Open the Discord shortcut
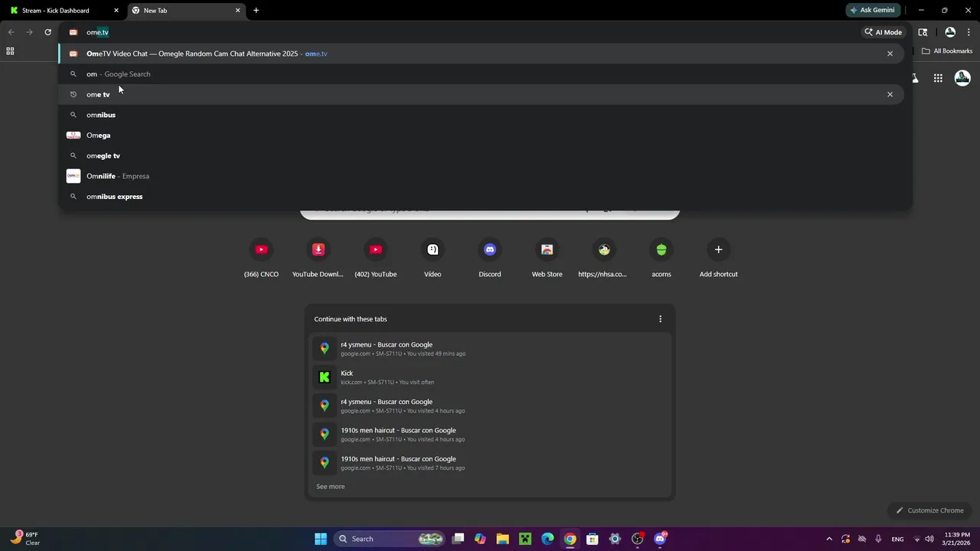The width and height of the screenshot is (980, 551). click(x=490, y=257)
